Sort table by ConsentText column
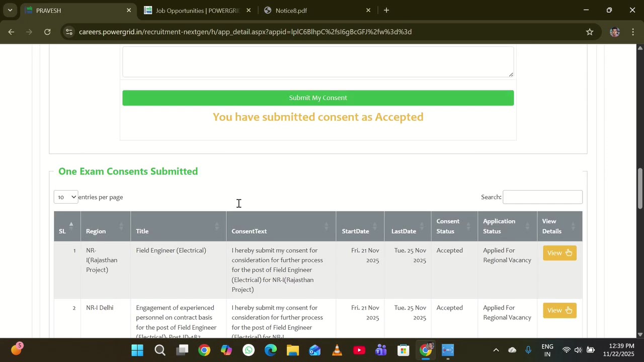Viewport: 644px width, 362px height. [x=281, y=226]
